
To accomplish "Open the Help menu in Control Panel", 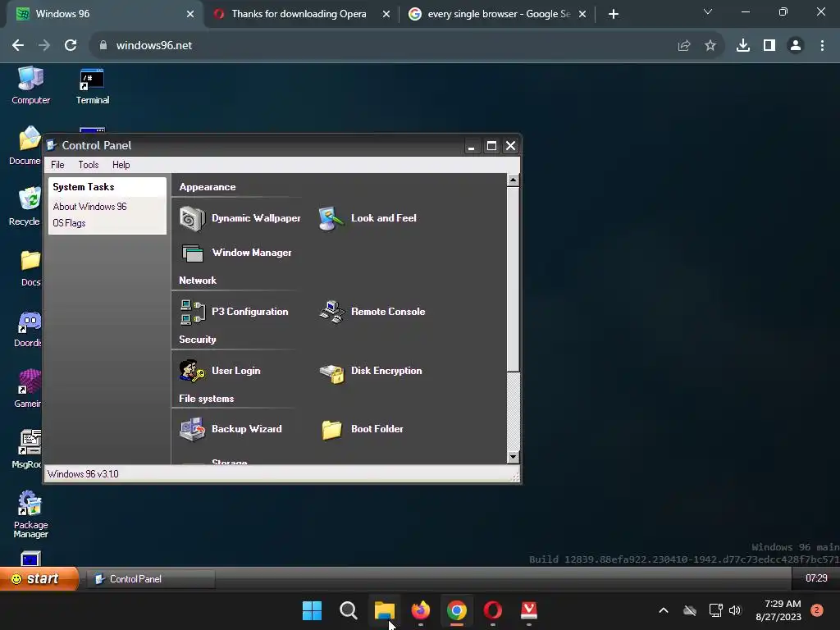I will click(121, 165).
